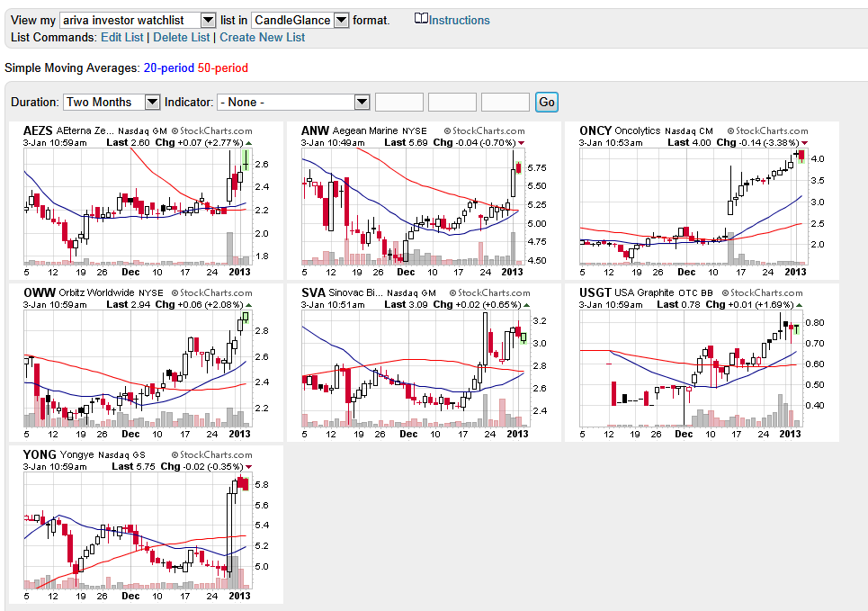Viewport: 868px width, 611px height.
Task: Click the Instructions link
Action: [459, 20]
